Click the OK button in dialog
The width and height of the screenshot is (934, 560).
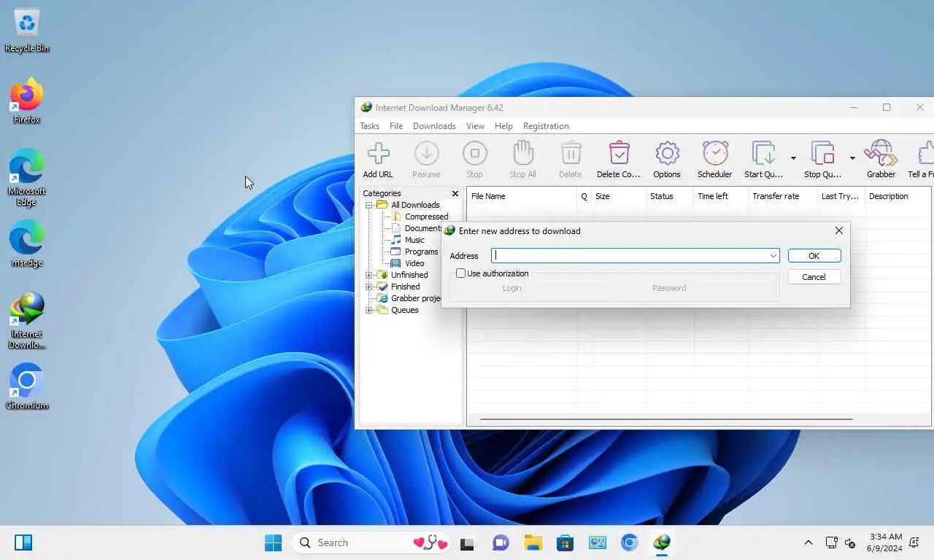coord(814,256)
